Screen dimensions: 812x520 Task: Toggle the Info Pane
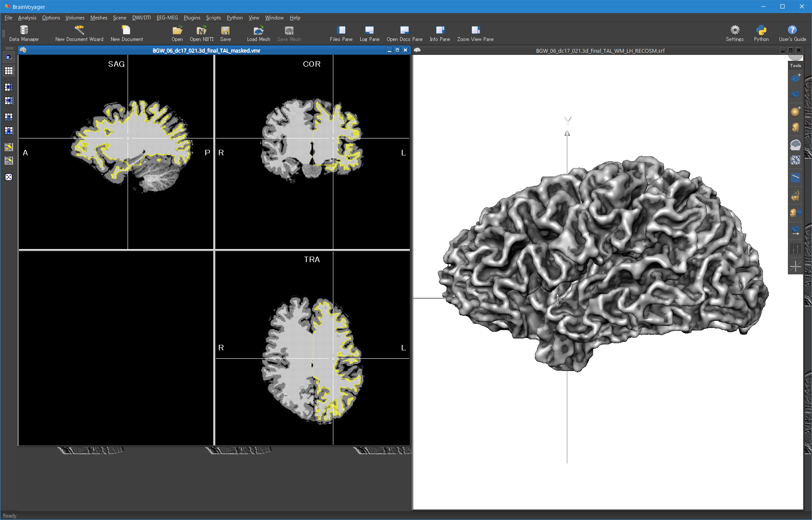(x=440, y=33)
